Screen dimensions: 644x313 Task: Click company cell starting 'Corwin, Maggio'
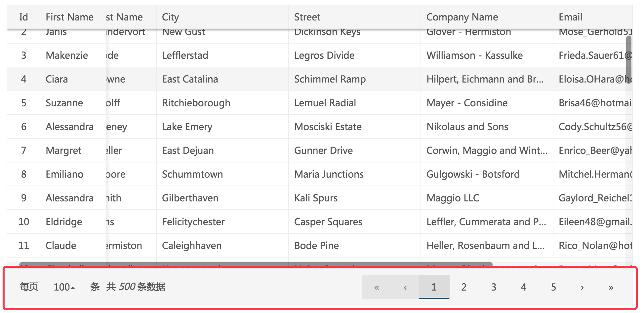(487, 151)
